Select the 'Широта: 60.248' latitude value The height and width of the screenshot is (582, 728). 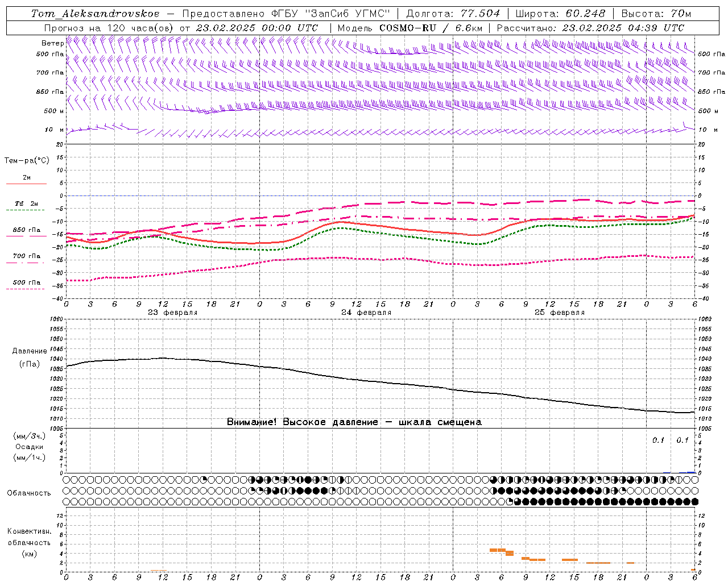coord(561,14)
